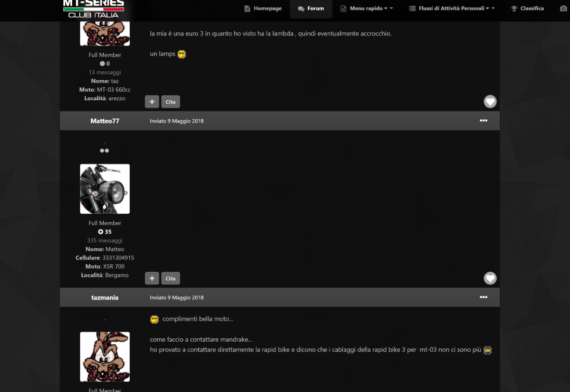This screenshot has height=392, width=570.
Task: Open the camera icon in top bar
Action: [x=563, y=9]
